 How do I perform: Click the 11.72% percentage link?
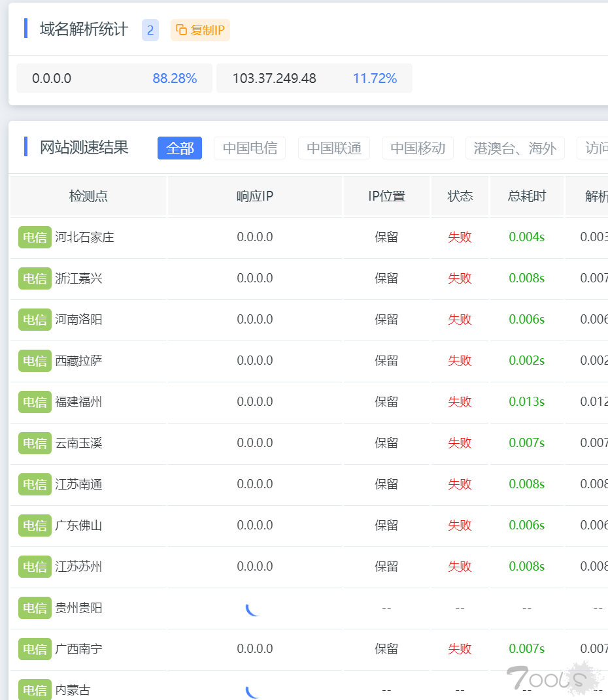375,78
